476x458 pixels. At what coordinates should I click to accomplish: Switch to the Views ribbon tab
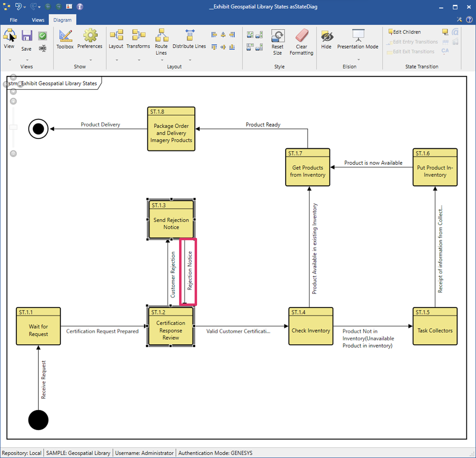click(x=38, y=20)
